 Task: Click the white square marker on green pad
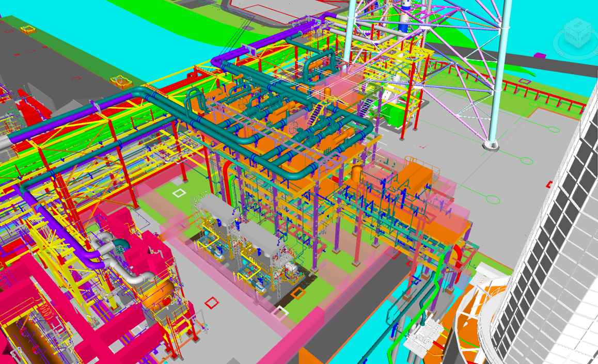(179, 193)
